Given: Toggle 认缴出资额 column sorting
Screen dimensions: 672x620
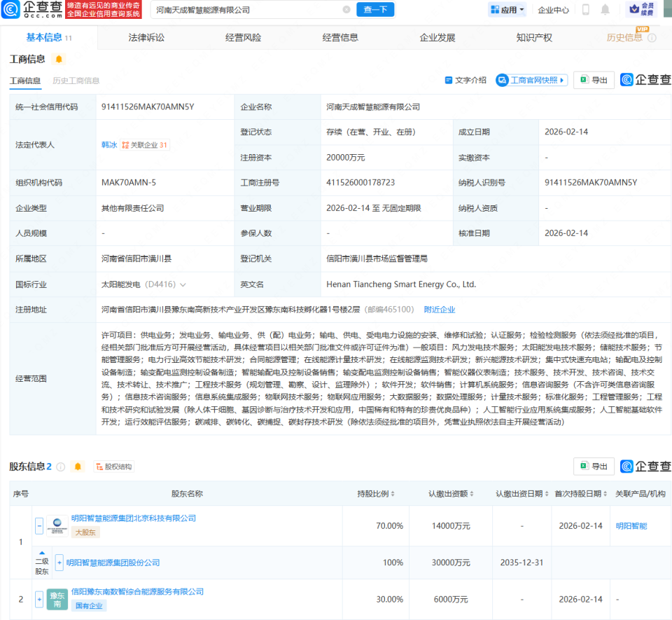Looking at the screenshot, I should [x=472, y=493].
